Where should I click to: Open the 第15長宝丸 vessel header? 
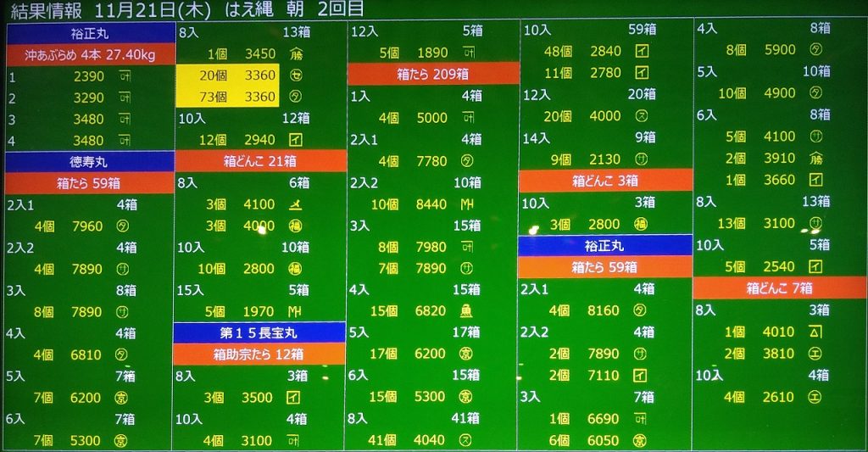pyautogui.click(x=259, y=332)
